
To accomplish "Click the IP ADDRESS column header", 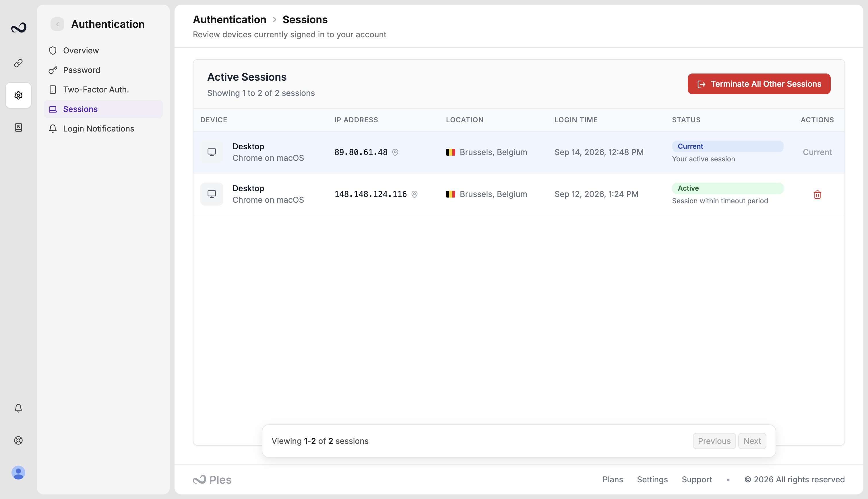I will click(x=356, y=120).
